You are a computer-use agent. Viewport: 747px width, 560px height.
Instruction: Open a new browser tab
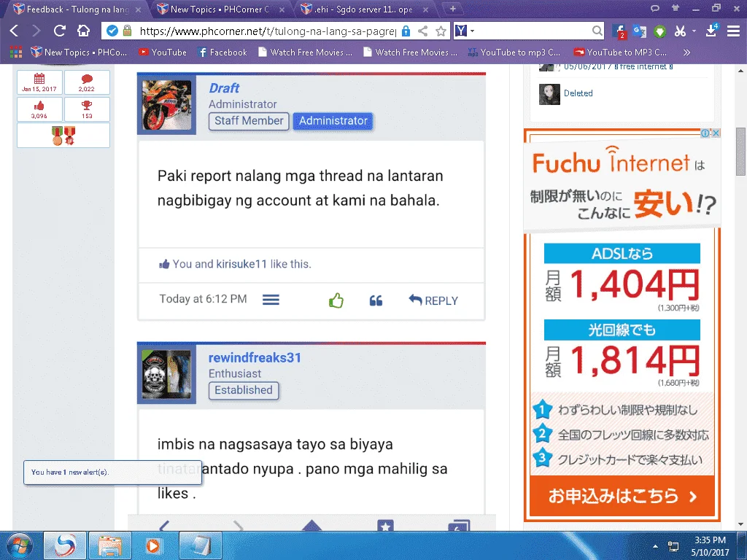click(452, 9)
